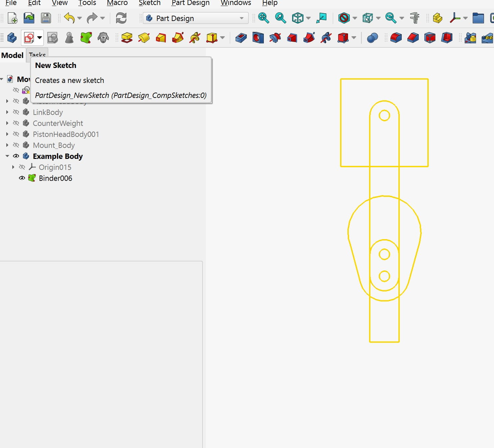Apply the Groove tool
This screenshot has width=494, height=448.
coord(275,38)
